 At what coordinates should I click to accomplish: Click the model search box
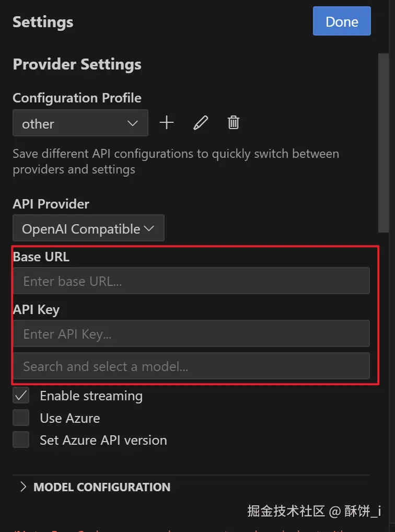(x=191, y=366)
